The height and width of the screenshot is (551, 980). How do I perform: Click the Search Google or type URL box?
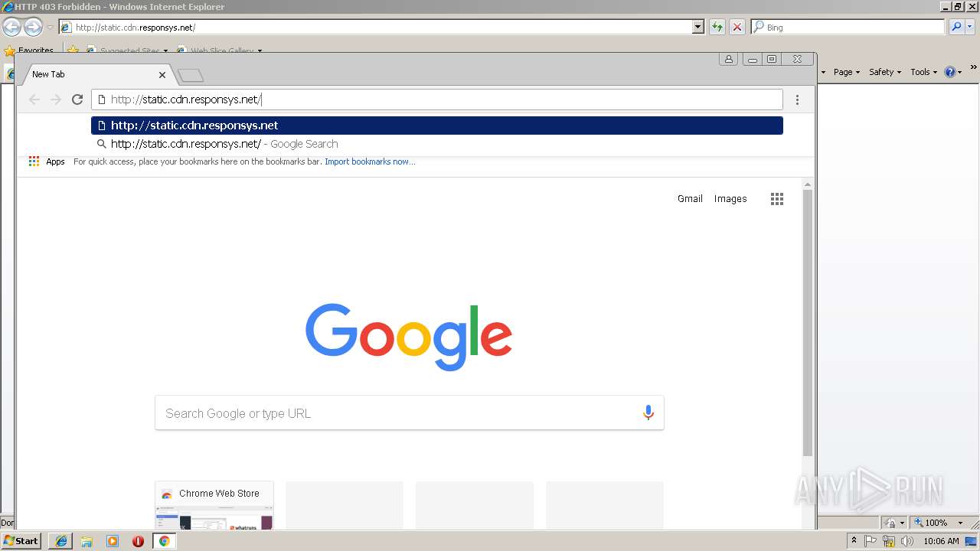pos(409,413)
